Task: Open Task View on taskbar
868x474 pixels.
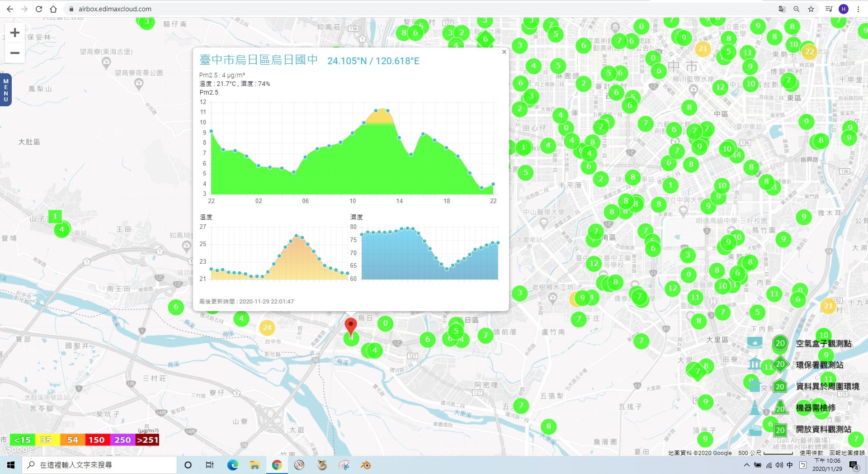Action: (210, 465)
